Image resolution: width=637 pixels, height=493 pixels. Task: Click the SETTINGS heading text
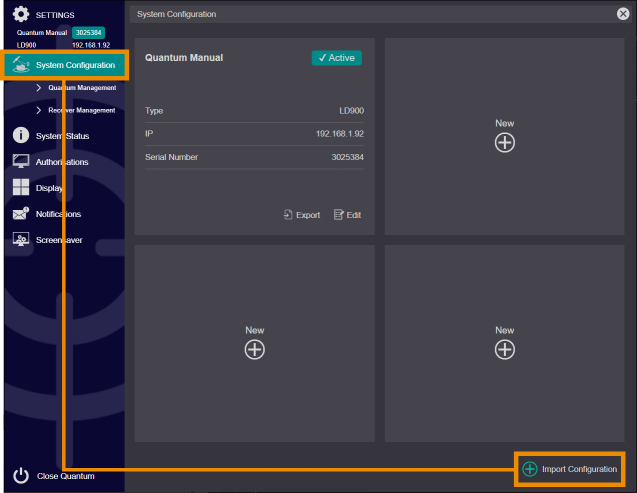[x=55, y=15]
